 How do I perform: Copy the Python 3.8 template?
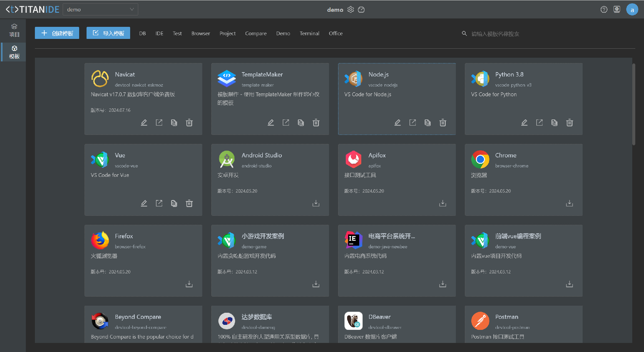pyautogui.click(x=554, y=123)
